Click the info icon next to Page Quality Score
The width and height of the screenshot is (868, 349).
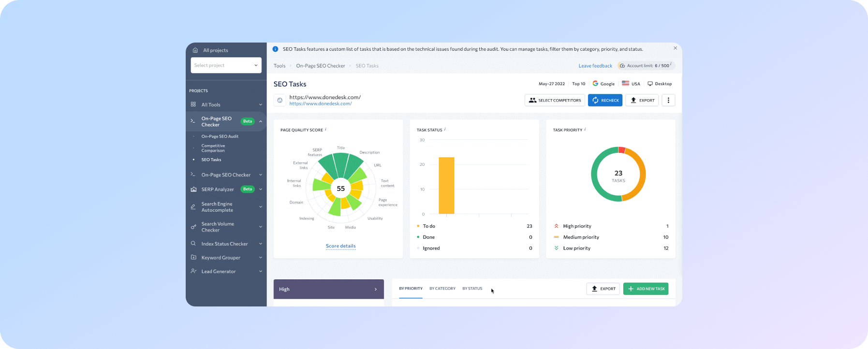click(325, 130)
